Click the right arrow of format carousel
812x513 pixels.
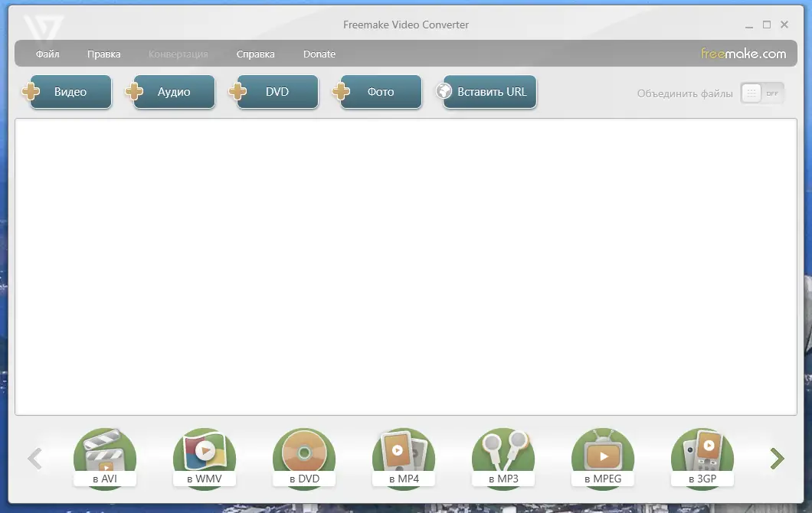776,458
